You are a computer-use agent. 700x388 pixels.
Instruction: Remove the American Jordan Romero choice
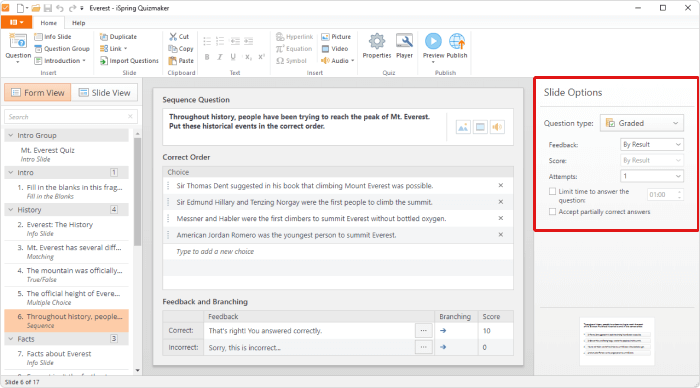click(500, 235)
